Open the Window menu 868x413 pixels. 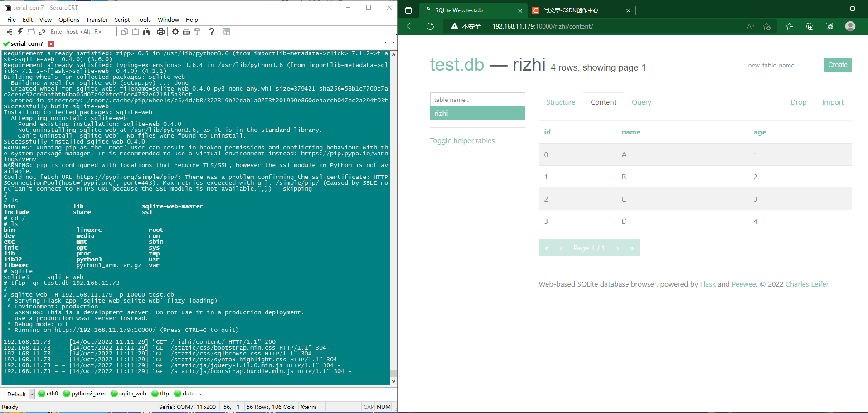tap(168, 20)
